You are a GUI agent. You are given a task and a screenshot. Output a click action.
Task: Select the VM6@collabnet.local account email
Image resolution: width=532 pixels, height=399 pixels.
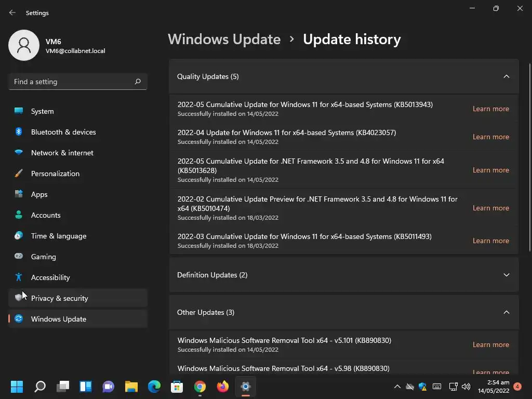(x=75, y=51)
